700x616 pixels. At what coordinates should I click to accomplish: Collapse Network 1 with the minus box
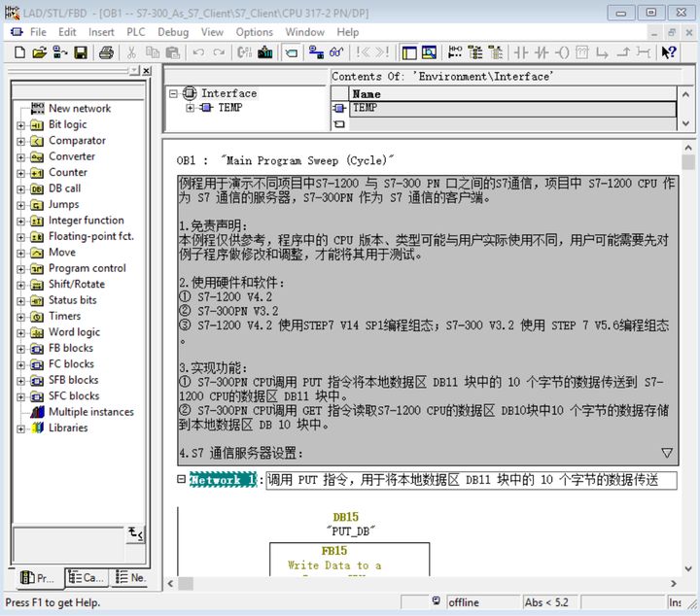click(181, 479)
